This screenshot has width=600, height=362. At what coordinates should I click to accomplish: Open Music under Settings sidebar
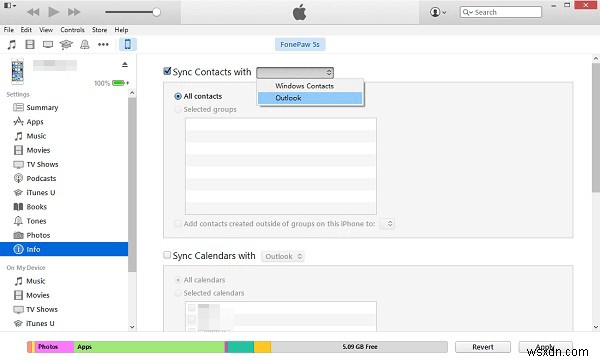click(36, 136)
